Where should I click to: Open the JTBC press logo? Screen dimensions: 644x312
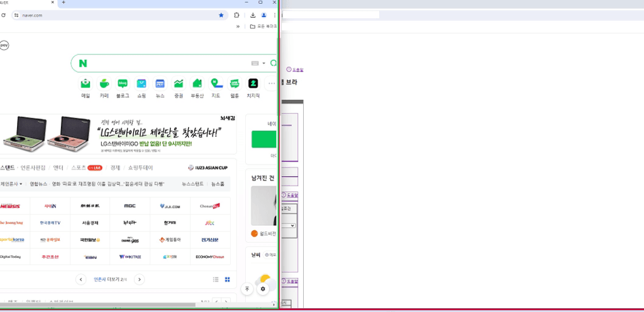point(210,223)
